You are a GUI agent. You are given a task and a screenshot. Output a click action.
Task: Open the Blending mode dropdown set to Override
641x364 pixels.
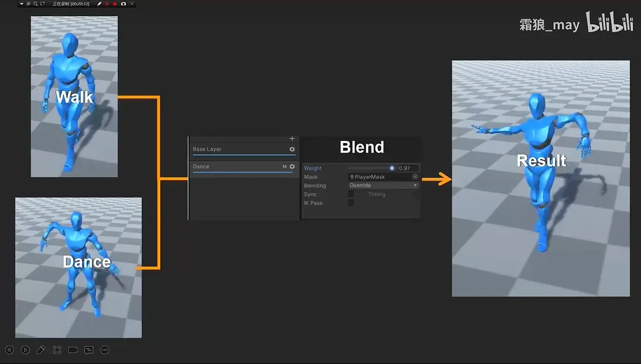tap(384, 185)
